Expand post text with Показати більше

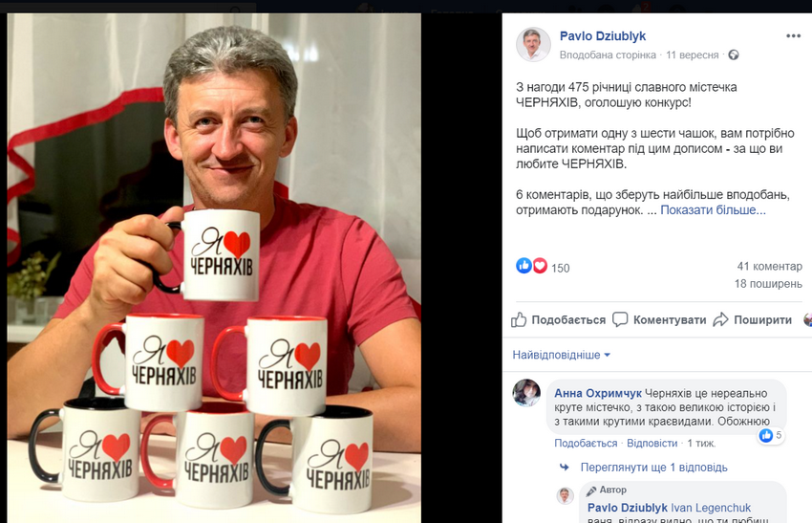pos(713,210)
